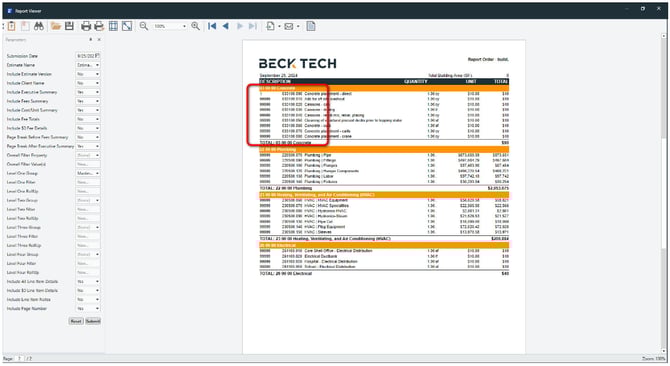Click the BECK TECH logo on report
The image size is (670, 366).
(297, 64)
